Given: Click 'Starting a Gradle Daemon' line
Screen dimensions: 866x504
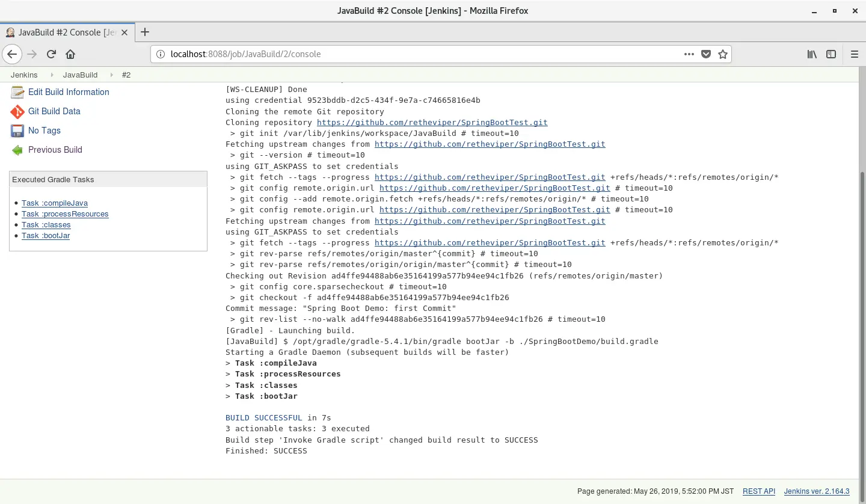Looking at the screenshot, I should [367, 352].
